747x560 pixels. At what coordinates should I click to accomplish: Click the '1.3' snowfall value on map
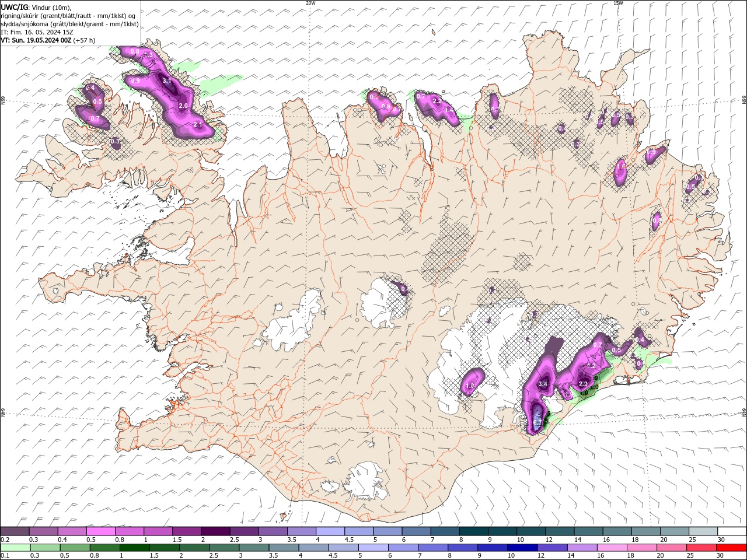point(148,55)
